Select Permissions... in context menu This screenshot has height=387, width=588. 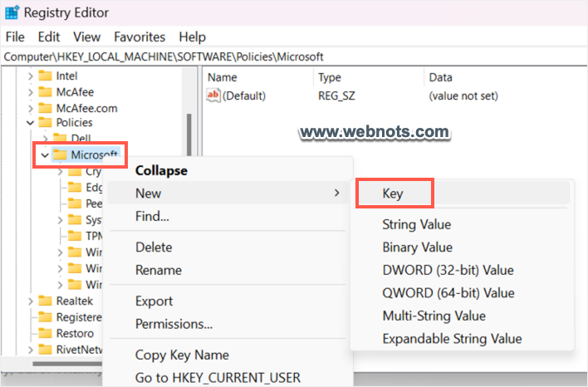tap(174, 324)
